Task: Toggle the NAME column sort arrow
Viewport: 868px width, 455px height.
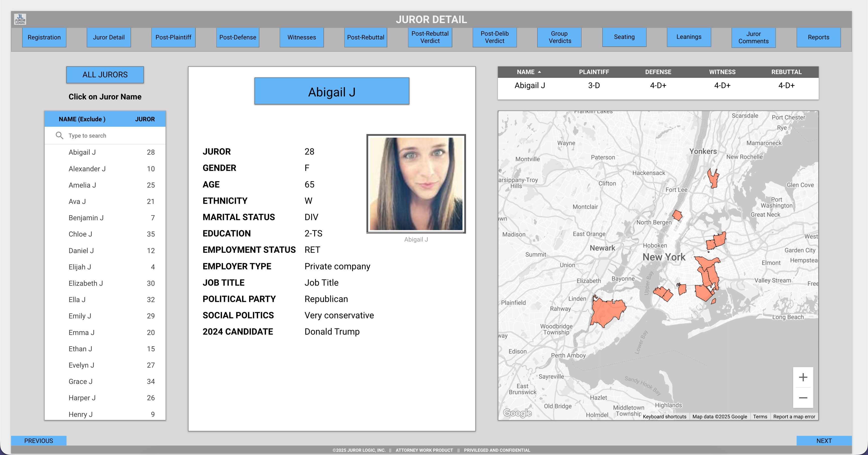Action: 539,72
